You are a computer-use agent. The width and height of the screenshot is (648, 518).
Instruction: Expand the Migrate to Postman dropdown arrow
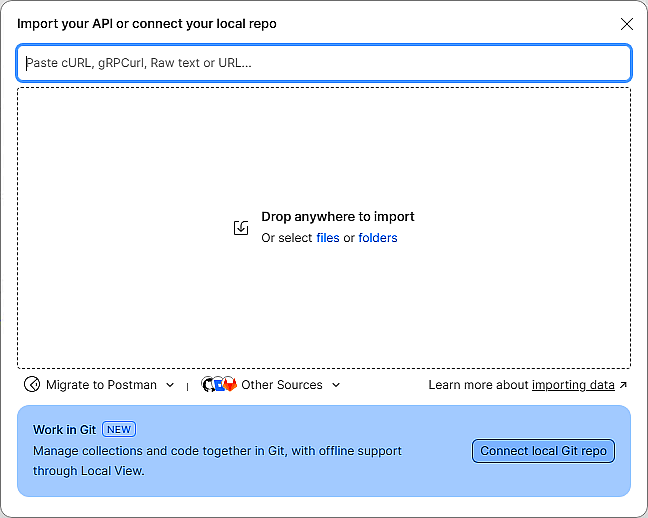[x=170, y=385]
